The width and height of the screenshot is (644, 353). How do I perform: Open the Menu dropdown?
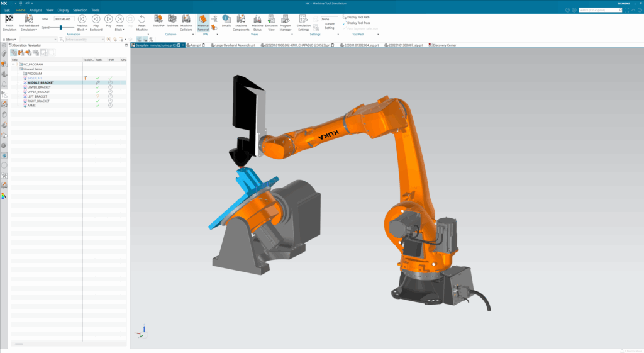10,40
